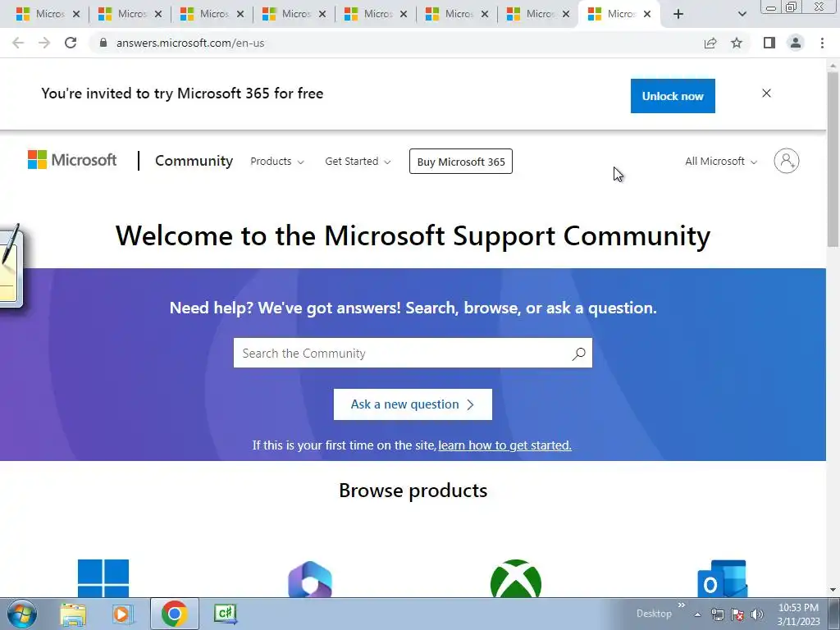Expand the All Microsoft dropdown
This screenshot has width=840, height=630.
721,162
